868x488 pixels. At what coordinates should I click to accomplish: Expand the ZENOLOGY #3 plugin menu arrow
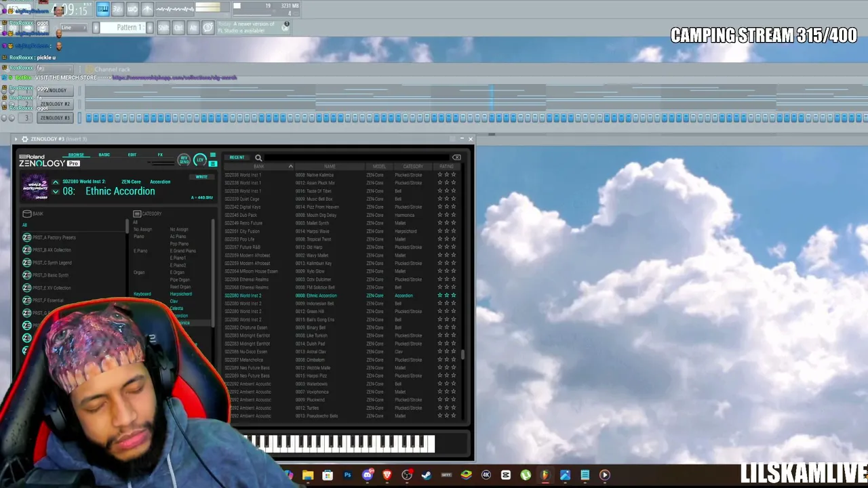pos(16,139)
